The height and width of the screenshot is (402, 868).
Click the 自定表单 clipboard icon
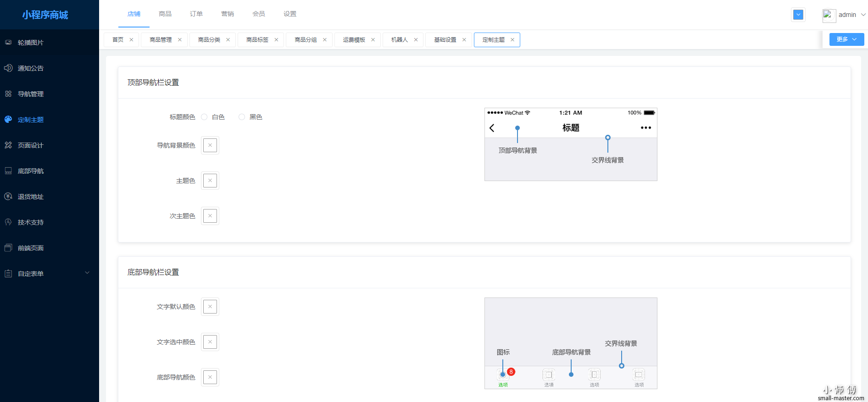pyautogui.click(x=8, y=273)
